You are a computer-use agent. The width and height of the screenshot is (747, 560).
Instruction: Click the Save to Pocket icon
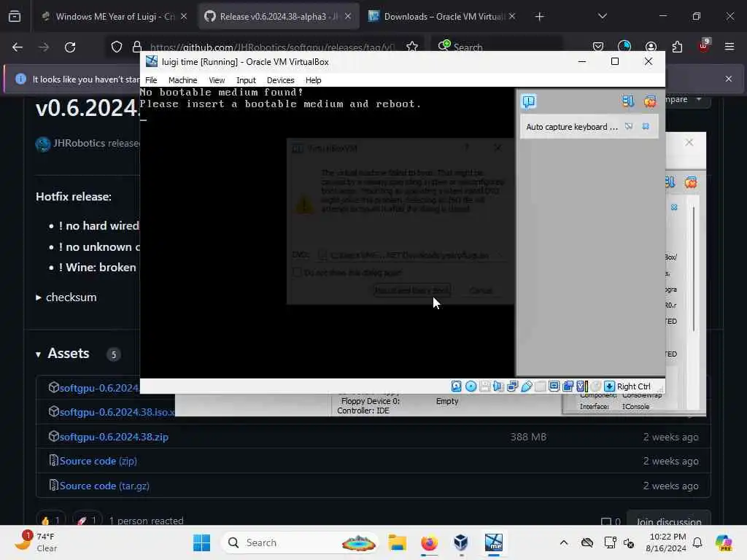pos(598,47)
